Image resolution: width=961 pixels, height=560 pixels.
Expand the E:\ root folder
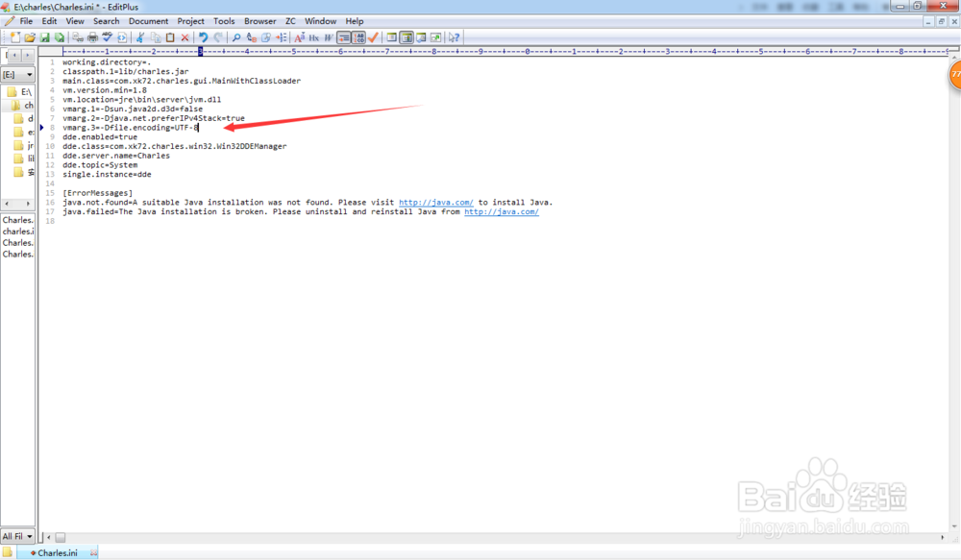[19, 92]
